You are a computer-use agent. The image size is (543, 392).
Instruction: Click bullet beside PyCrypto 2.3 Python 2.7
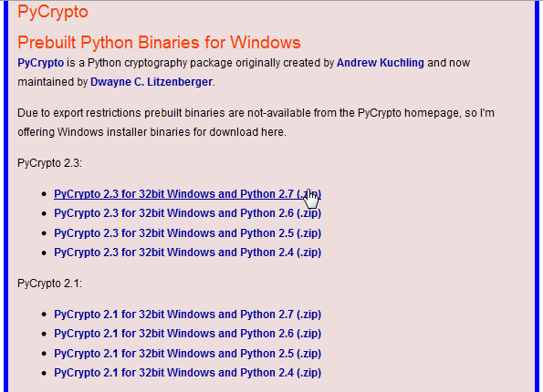44,194
